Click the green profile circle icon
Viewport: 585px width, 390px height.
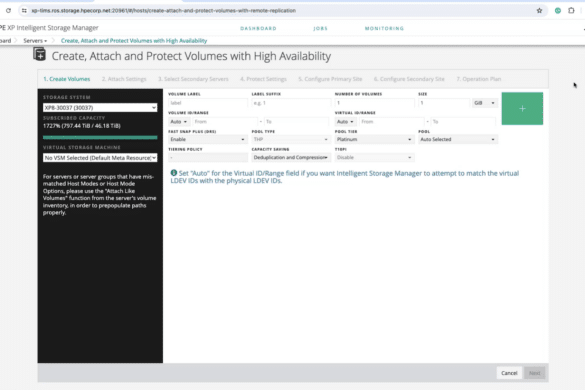coord(558,10)
